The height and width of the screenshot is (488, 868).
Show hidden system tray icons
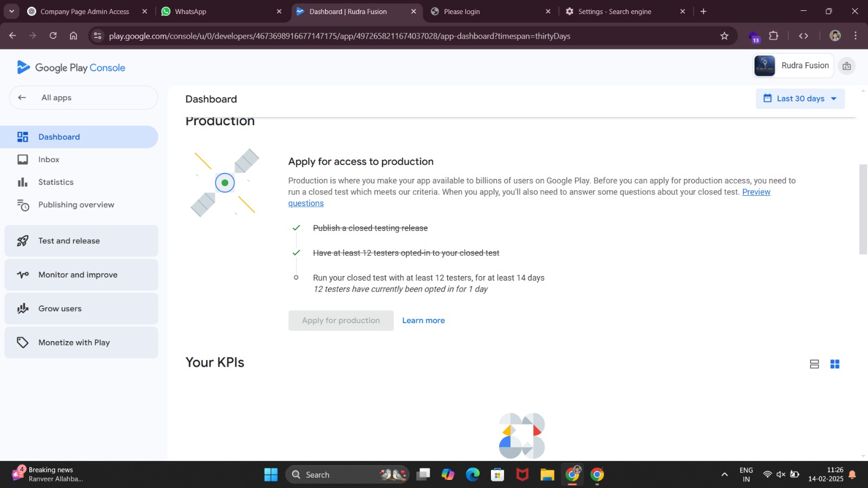pyautogui.click(x=724, y=475)
